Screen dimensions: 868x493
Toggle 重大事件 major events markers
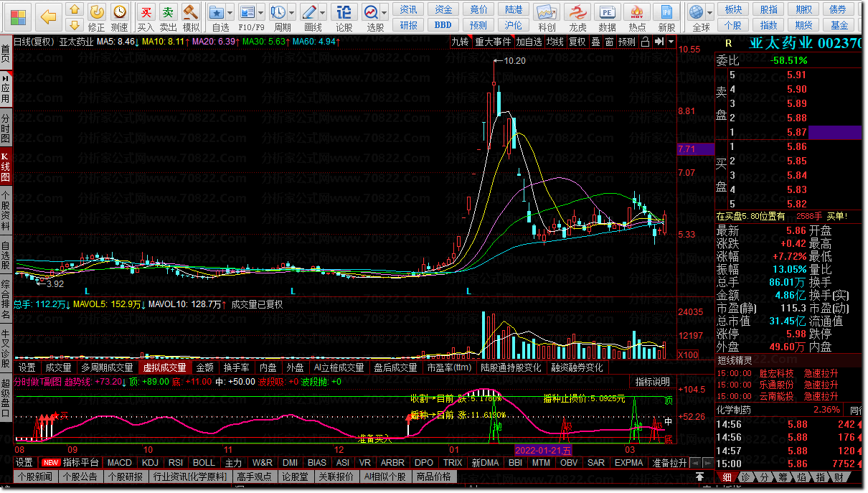493,42
